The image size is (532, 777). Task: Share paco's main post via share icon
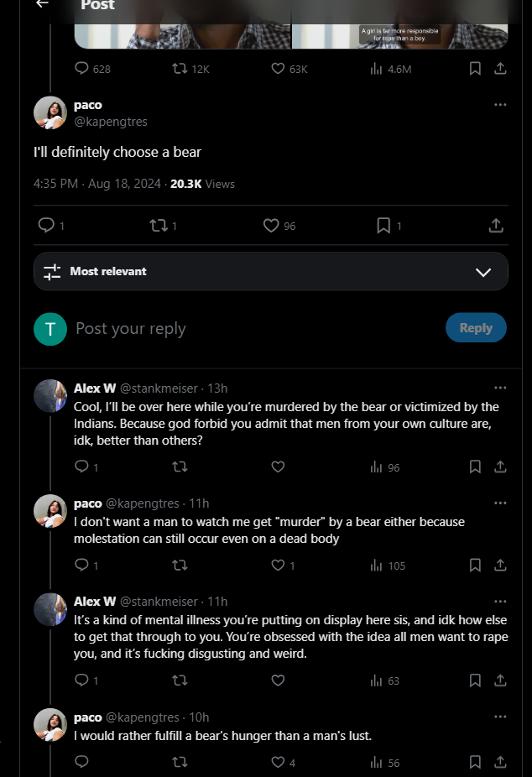tap(496, 226)
